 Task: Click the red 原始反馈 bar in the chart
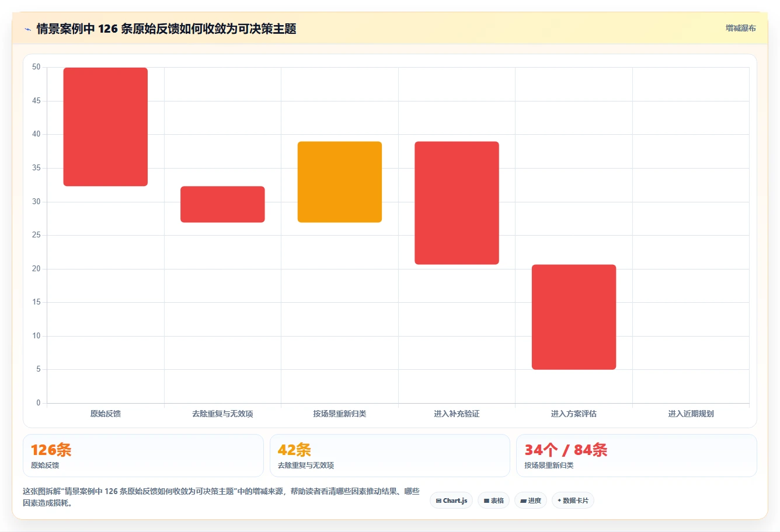pyautogui.click(x=106, y=127)
